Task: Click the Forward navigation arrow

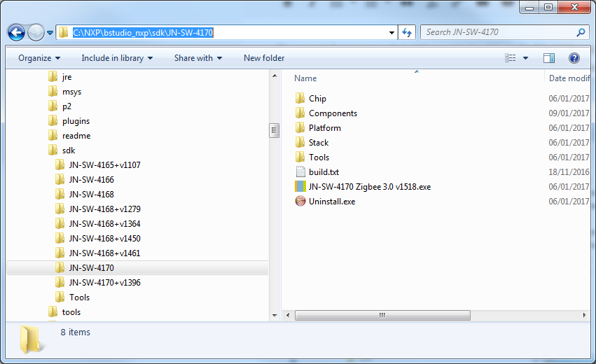Action: (36, 33)
